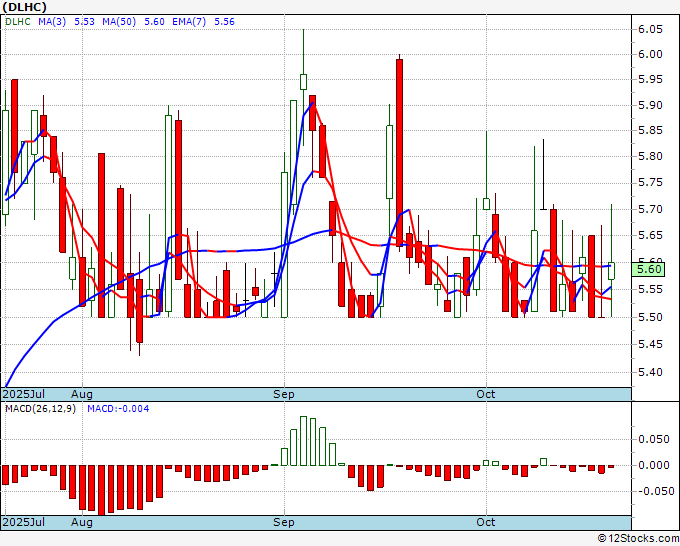
Task: Click the MA(50) indicator label
Action: (x=119, y=22)
